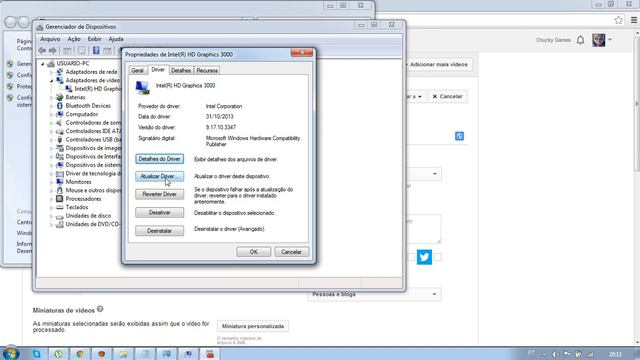This screenshot has width=640, height=360.
Task: Switch to the Detalhes tab
Action: point(181,71)
